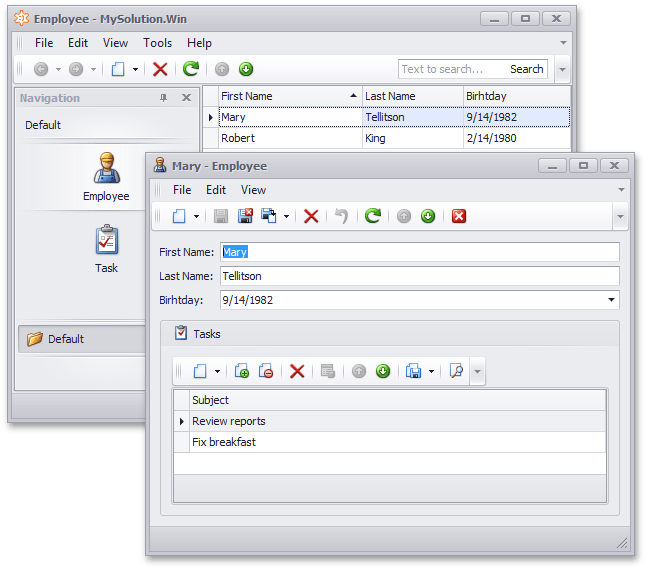The height and width of the screenshot is (571, 648).
Task: Click the red Delete X in Mary toolbar
Action: [x=311, y=216]
